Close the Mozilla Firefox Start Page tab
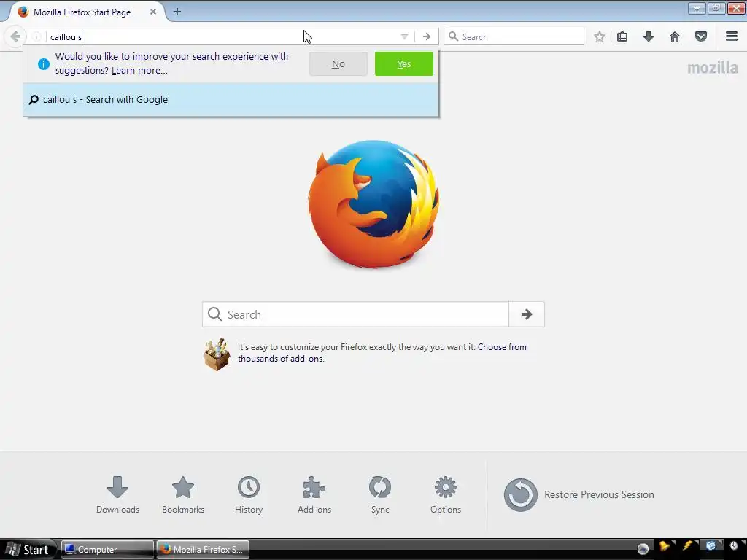 [153, 12]
